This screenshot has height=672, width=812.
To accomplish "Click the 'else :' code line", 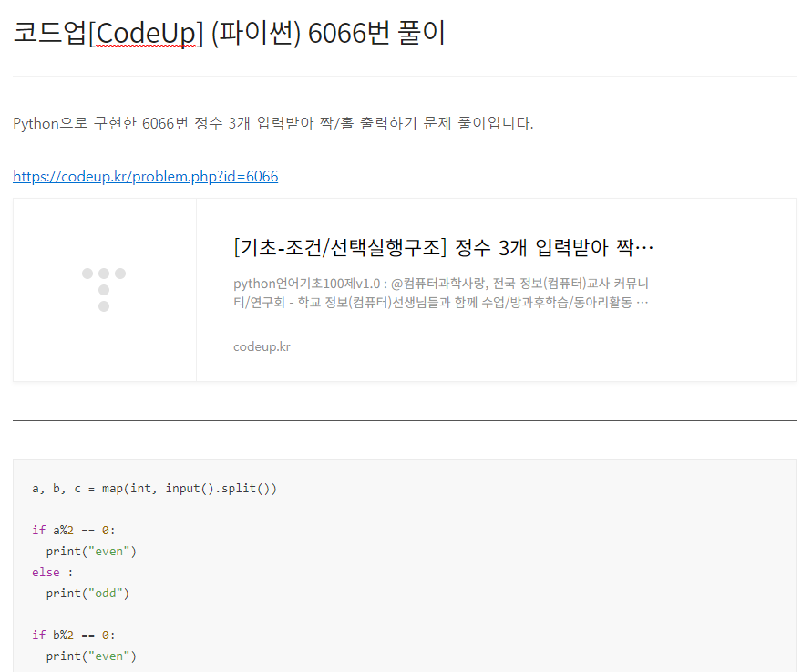I will click(x=52, y=573).
